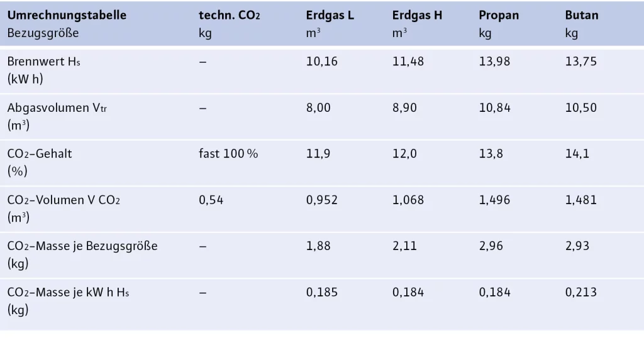Select Butan CO2-Volumen value 1,481
The width and height of the screenshot is (644, 338).
pyautogui.click(x=581, y=200)
